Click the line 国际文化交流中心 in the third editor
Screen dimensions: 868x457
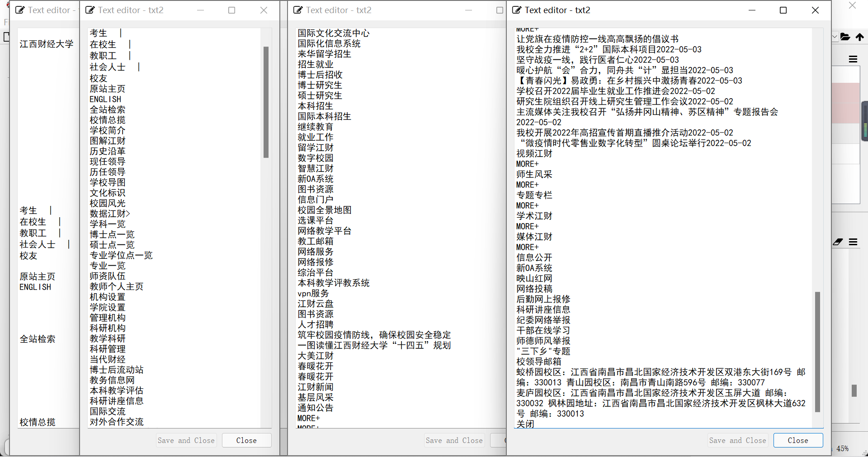(334, 33)
